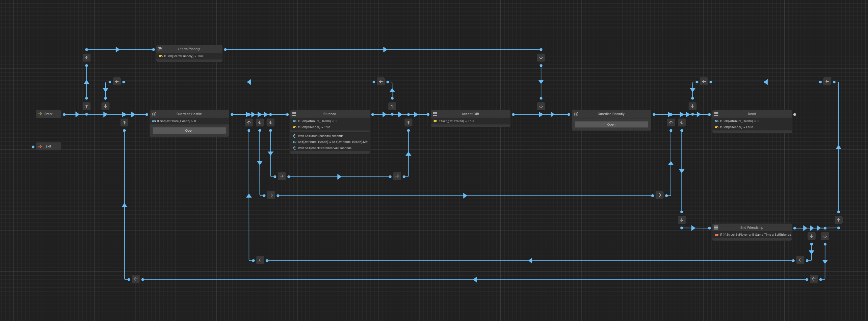Screen dimensions: 868x321
Task: Click the Wait Self[stunSeconds] seconds action row
Action: (x=330, y=136)
